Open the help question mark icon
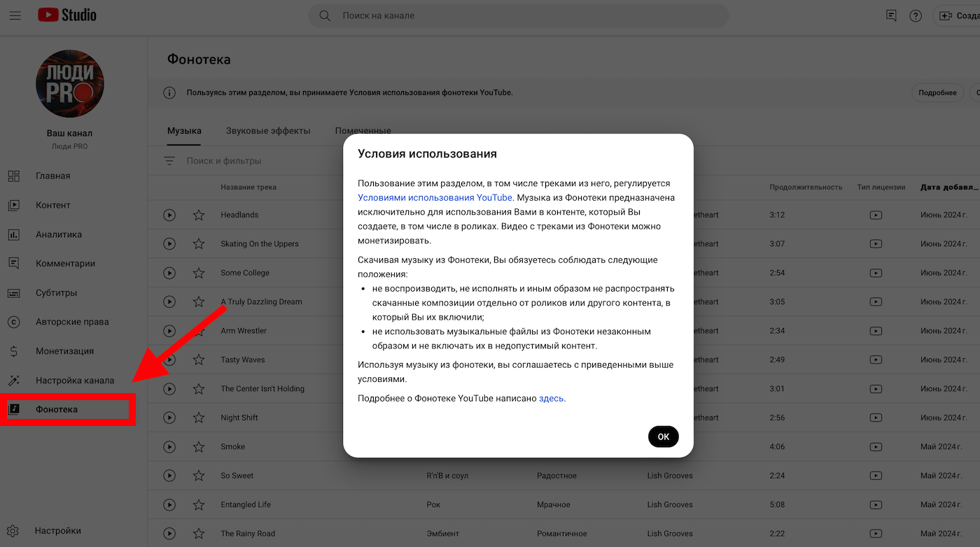Screen dimensions: 980x547 (x=916, y=15)
